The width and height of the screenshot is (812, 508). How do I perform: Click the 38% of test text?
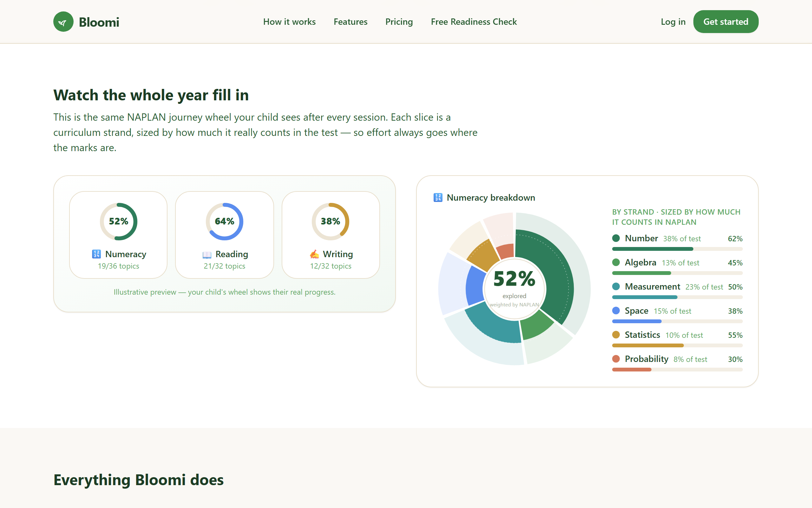682,239
